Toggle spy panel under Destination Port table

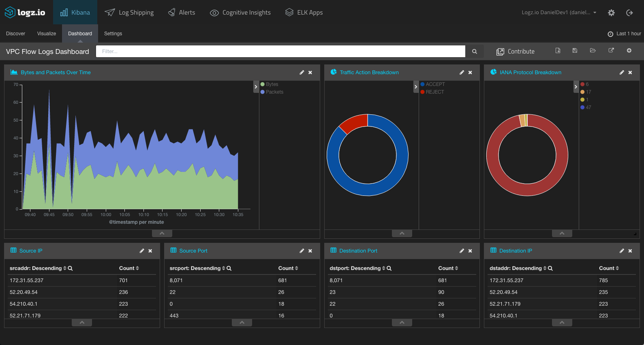[x=402, y=323]
